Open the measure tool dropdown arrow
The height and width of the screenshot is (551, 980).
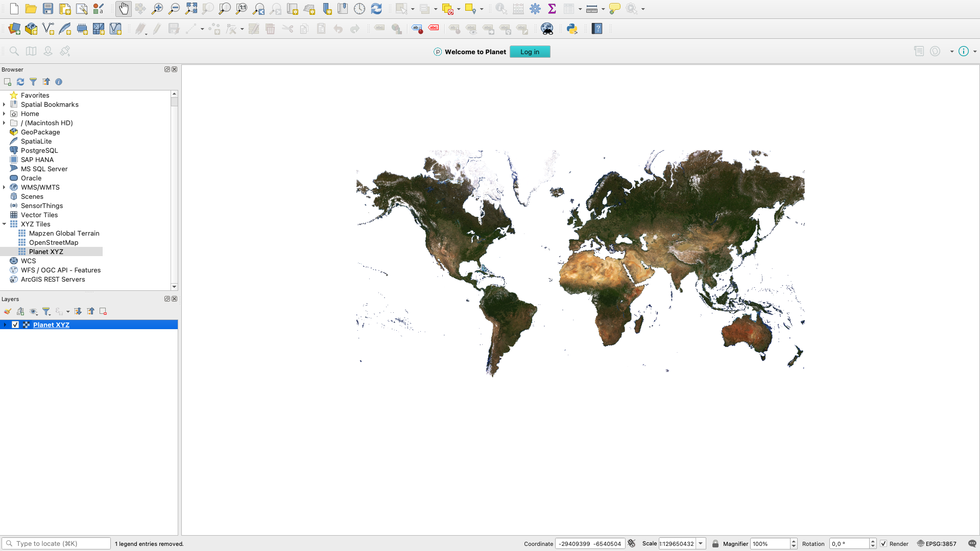pyautogui.click(x=603, y=9)
